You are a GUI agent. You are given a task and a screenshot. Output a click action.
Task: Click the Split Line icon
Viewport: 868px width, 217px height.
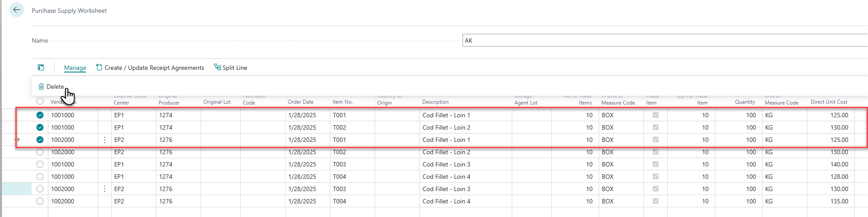217,67
